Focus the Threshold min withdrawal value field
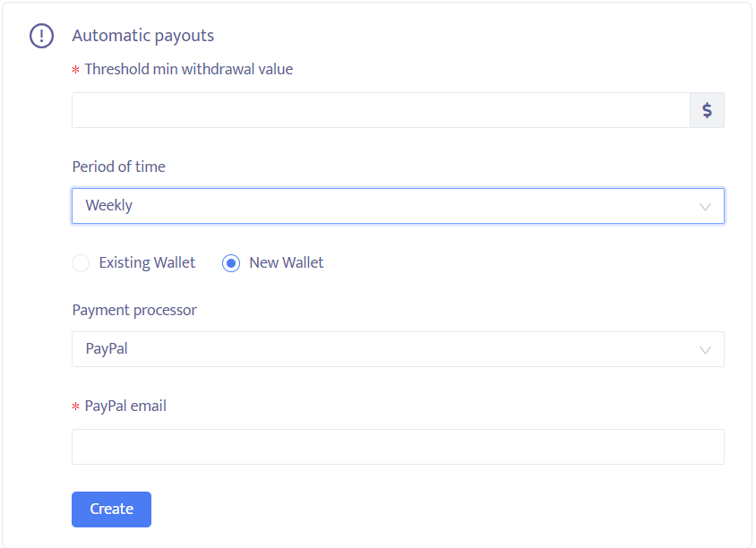The height and width of the screenshot is (548, 756). coord(381,110)
